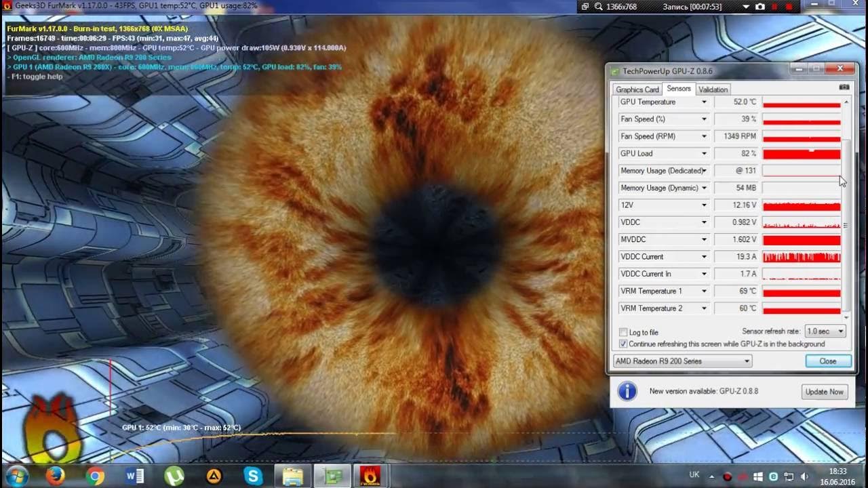Screen dimensions: 868x488
Task: Open the recorder dropdown triangle
Action: 747,6
